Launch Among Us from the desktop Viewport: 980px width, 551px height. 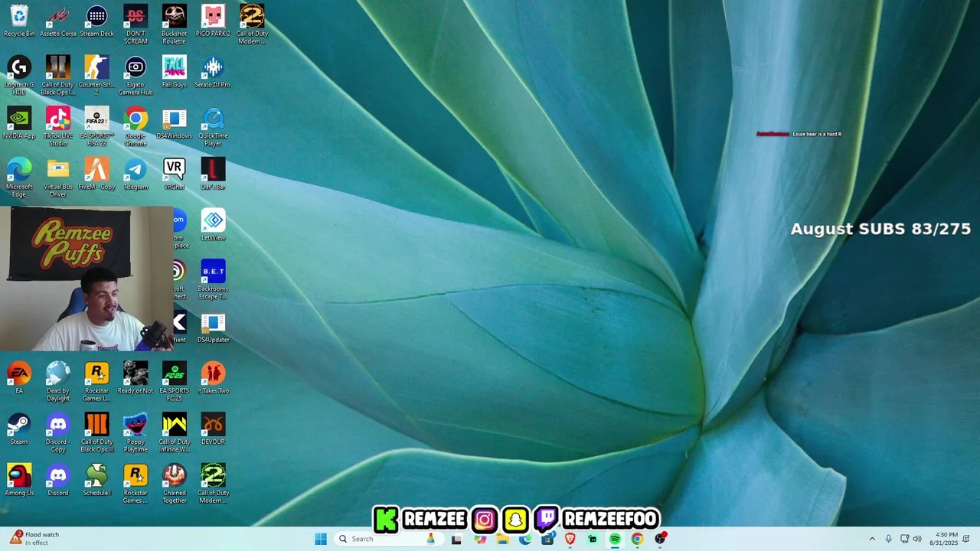point(19,481)
